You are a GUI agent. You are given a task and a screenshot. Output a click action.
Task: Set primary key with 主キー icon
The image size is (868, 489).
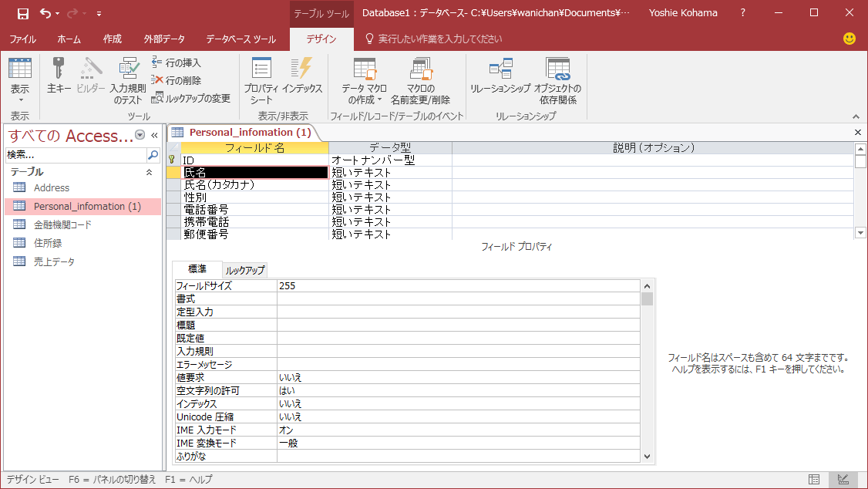coord(58,75)
